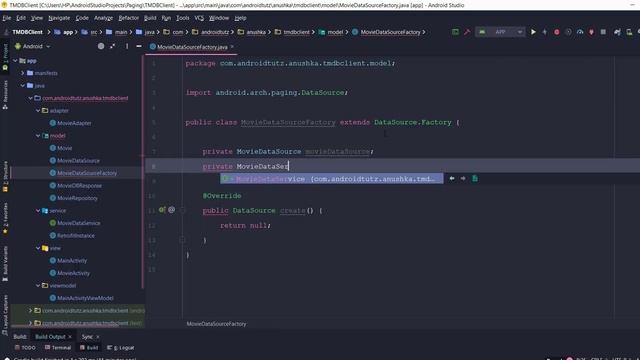640x360 pixels.
Task: Click the model breadcrumb in navigation bar
Action: tap(335, 32)
